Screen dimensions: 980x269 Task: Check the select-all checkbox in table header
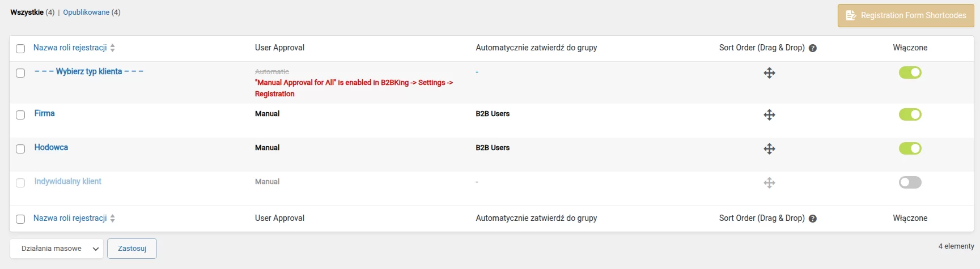pos(20,49)
